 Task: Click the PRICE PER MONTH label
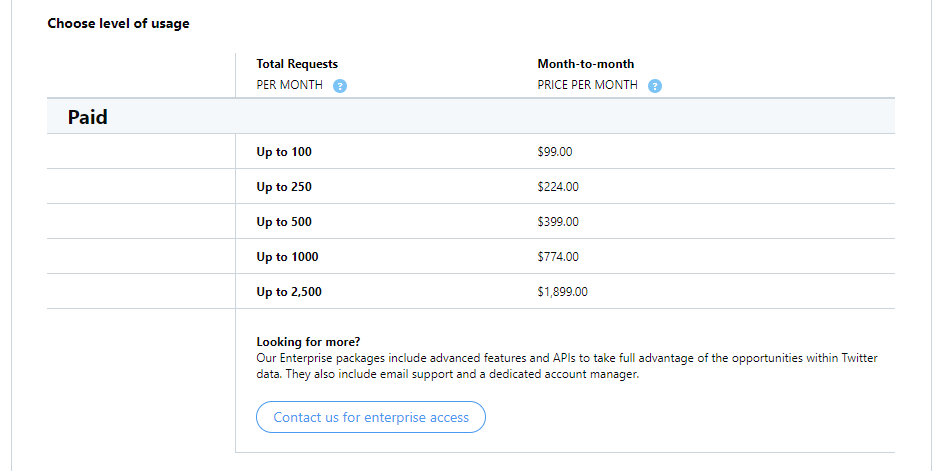coord(587,85)
